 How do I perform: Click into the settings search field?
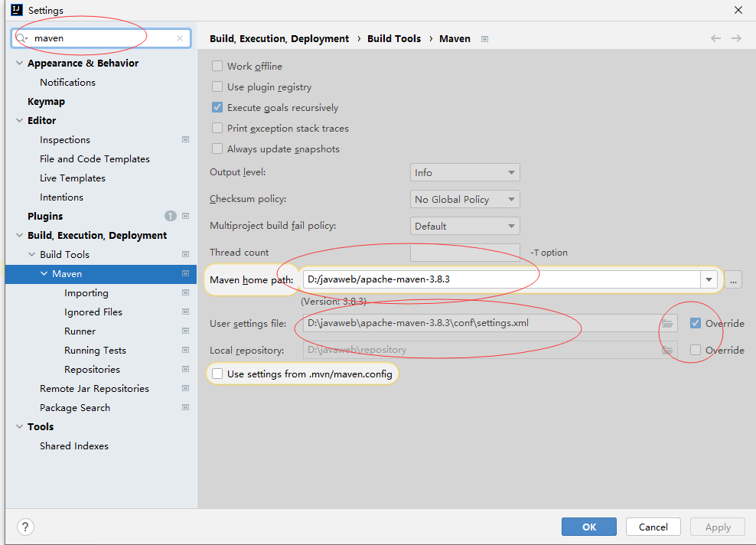pyautogui.click(x=101, y=38)
